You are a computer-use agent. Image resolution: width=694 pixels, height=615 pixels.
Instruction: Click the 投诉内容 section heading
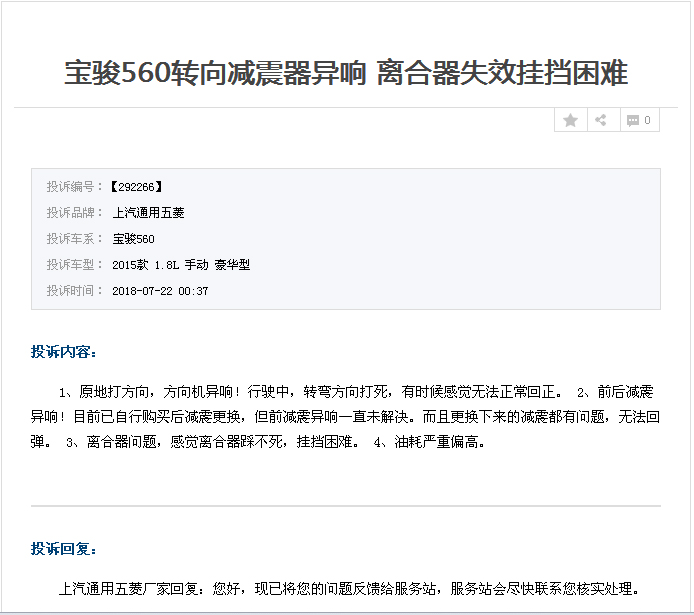pyautogui.click(x=63, y=352)
